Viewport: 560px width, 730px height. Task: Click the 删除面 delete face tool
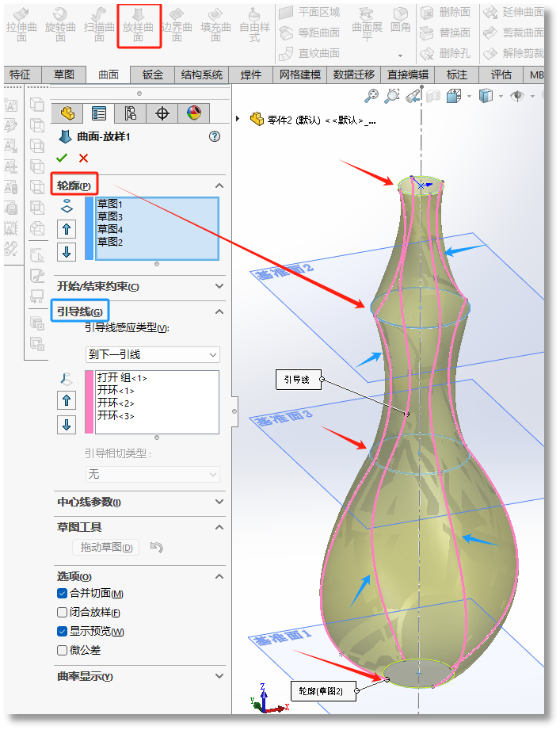tap(445, 12)
